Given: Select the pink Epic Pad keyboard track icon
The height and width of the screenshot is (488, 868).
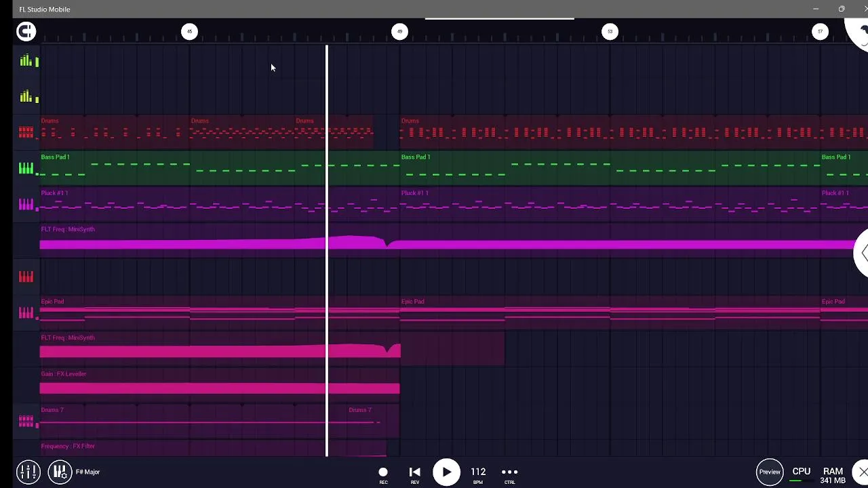Looking at the screenshot, I should 26,312.
